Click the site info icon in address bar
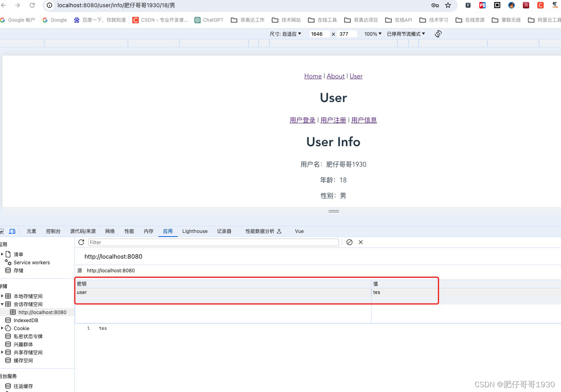The height and width of the screenshot is (392, 561). point(49,5)
